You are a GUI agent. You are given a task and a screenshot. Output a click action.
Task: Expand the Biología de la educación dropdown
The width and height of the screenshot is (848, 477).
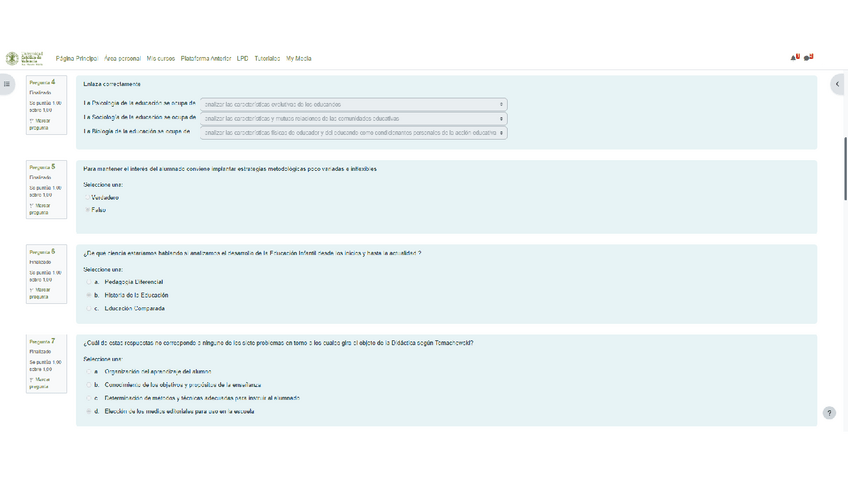(x=353, y=132)
